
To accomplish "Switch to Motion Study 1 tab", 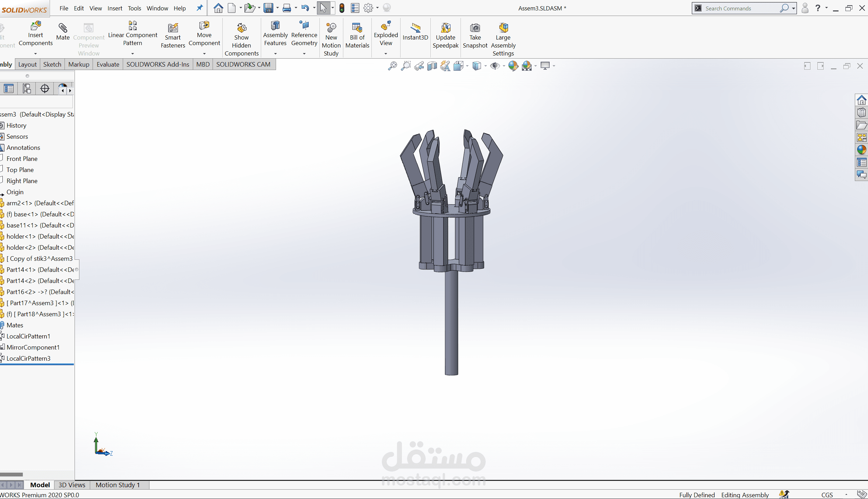I will click(x=118, y=485).
